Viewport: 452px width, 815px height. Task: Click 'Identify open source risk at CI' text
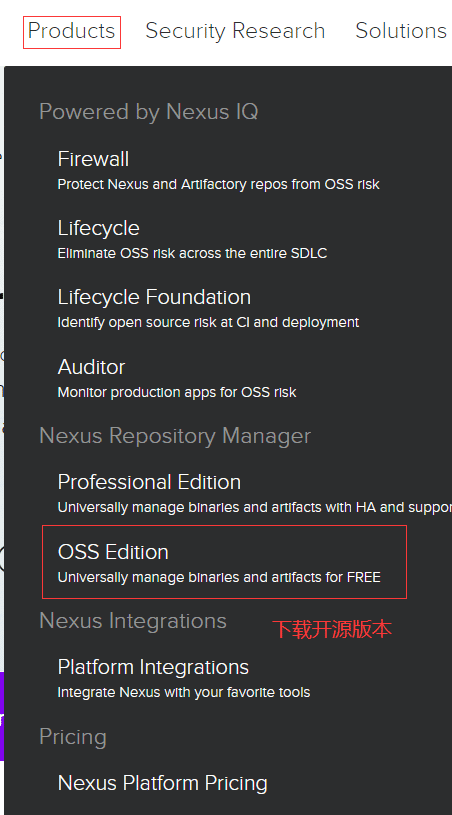[208, 323]
